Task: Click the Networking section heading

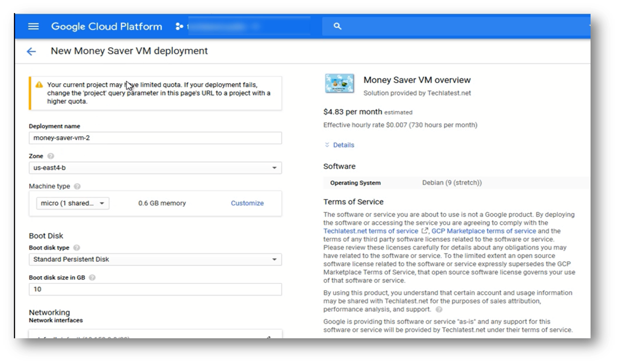Action: click(x=49, y=313)
